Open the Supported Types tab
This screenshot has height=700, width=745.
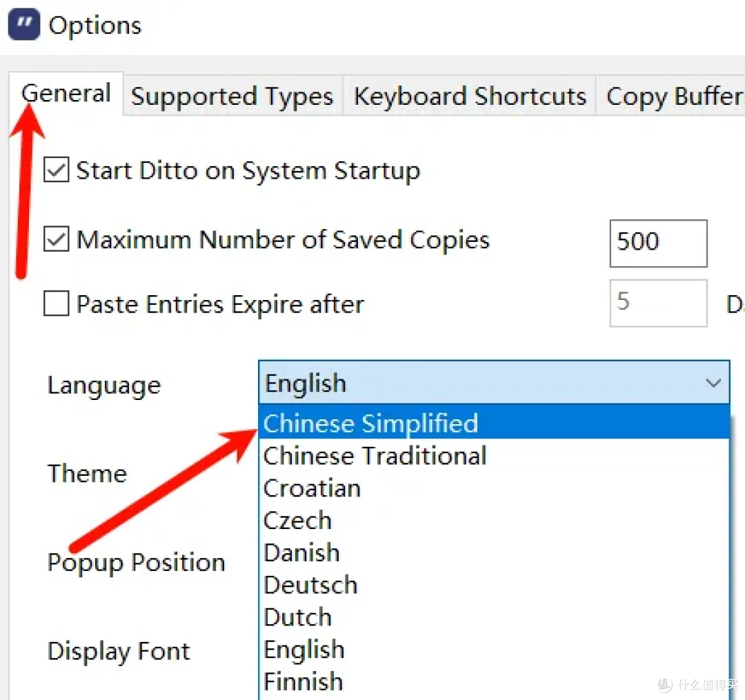point(232,97)
